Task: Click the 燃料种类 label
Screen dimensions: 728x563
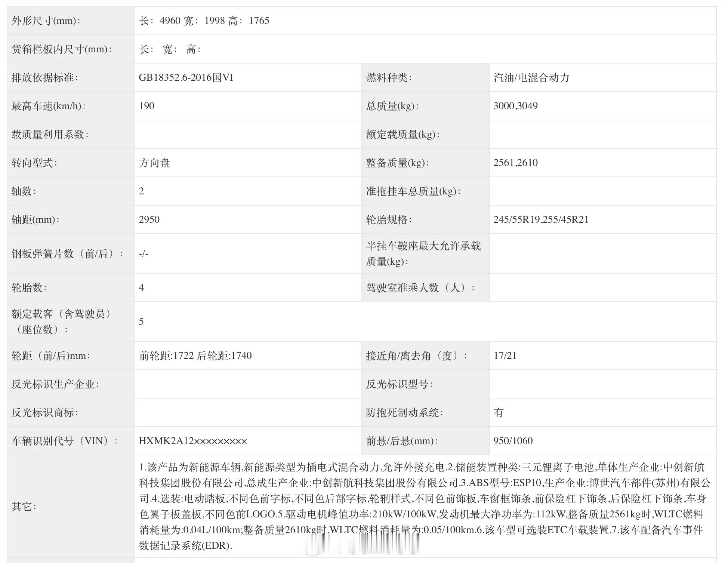Action: (389, 77)
